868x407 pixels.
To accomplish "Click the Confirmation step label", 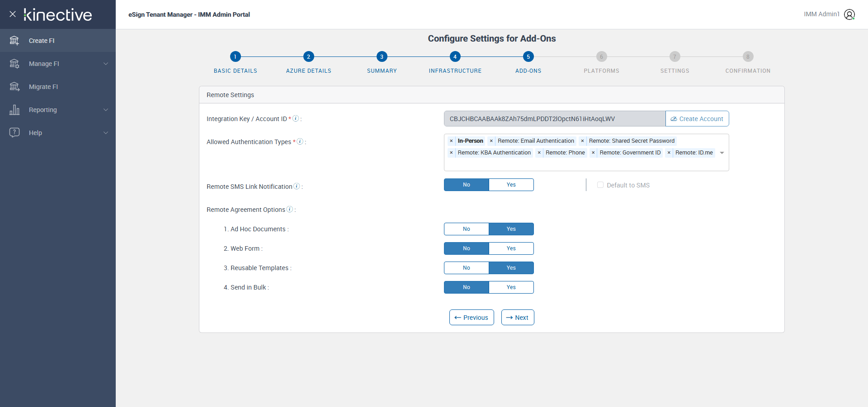I will [x=748, y=71].
